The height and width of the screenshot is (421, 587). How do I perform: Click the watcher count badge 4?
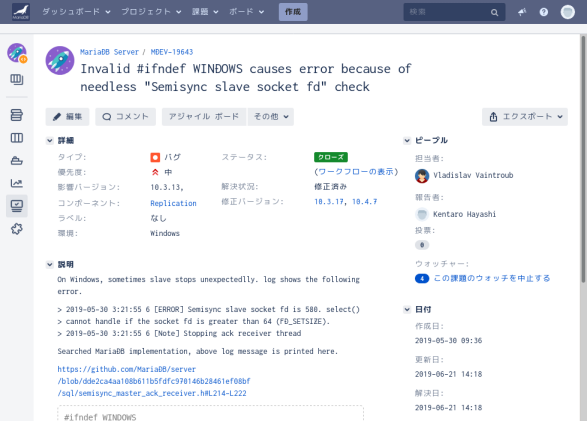(422, 279)
